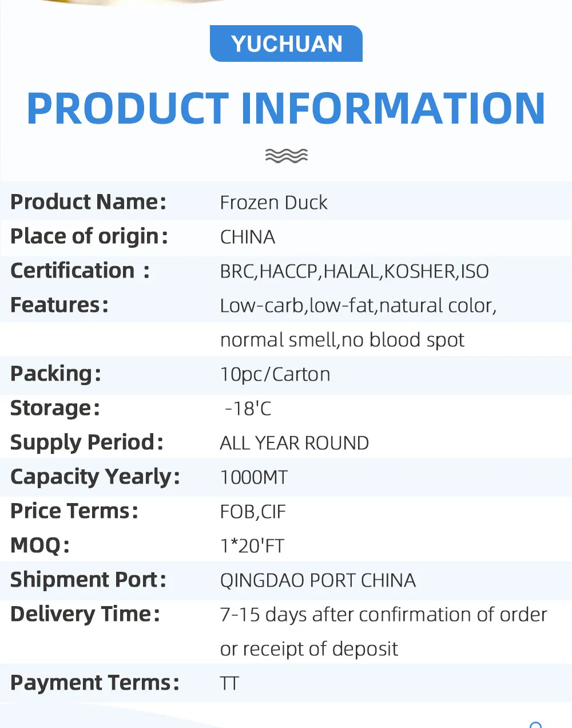
Task: Select the 10pc/Carton packing value
Action: (275, 374)
